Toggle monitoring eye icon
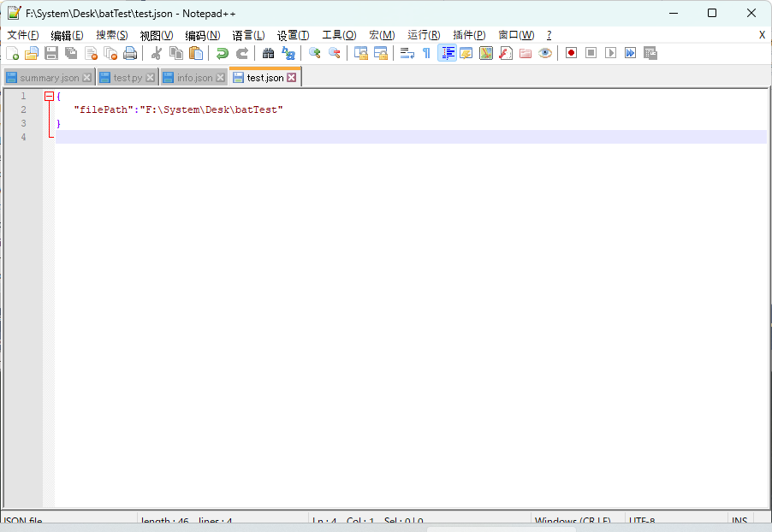 tap(545, 53)
